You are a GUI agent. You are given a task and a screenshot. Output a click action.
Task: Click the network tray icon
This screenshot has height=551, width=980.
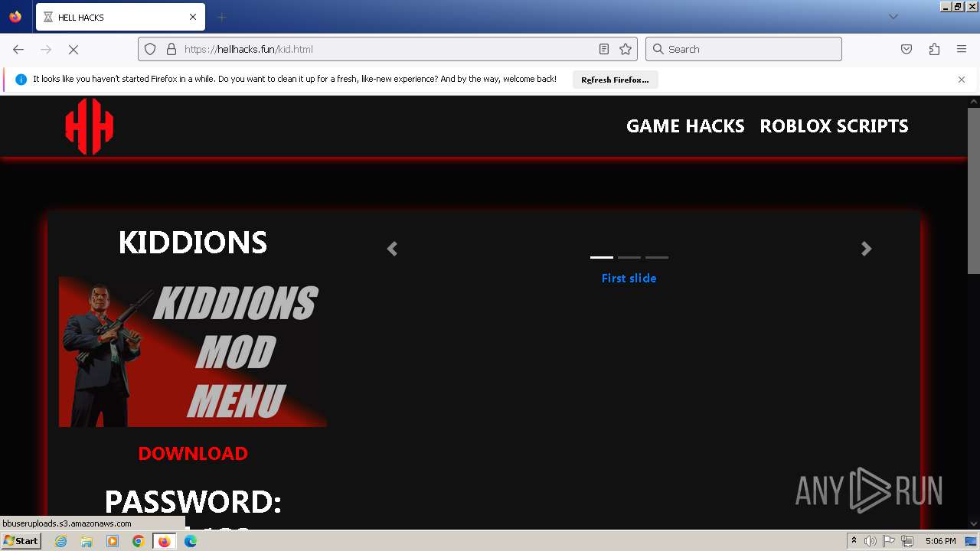click(x=907, y=541)
